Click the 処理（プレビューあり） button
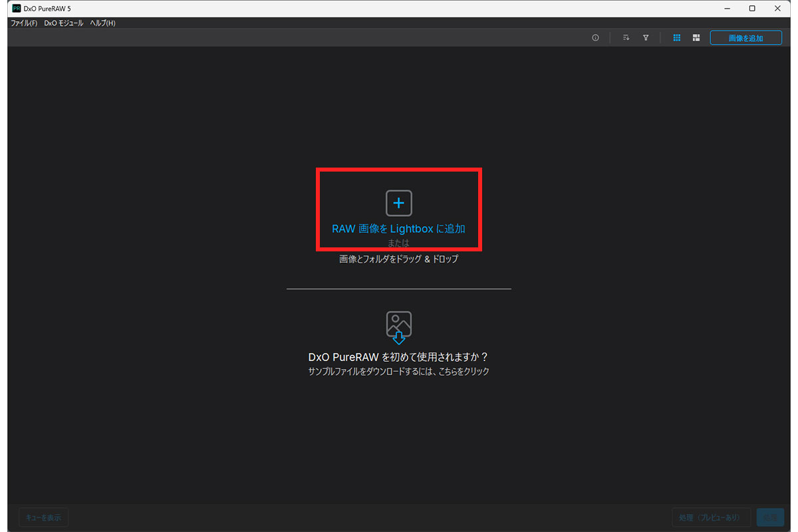This screenshot has height=532, width=798. 712,517
